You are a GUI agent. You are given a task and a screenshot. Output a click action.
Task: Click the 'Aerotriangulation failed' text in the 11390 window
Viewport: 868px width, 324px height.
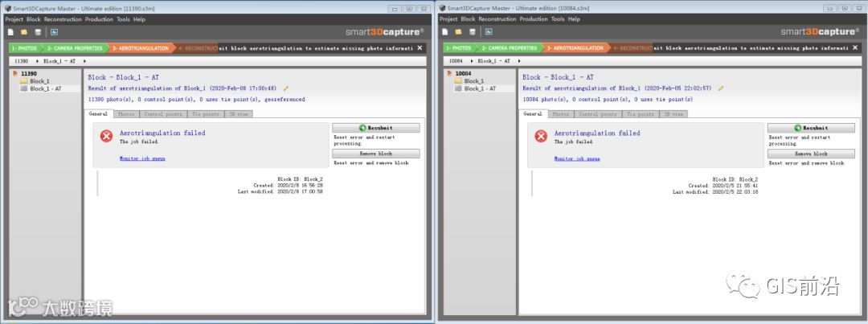coord(162,133)
